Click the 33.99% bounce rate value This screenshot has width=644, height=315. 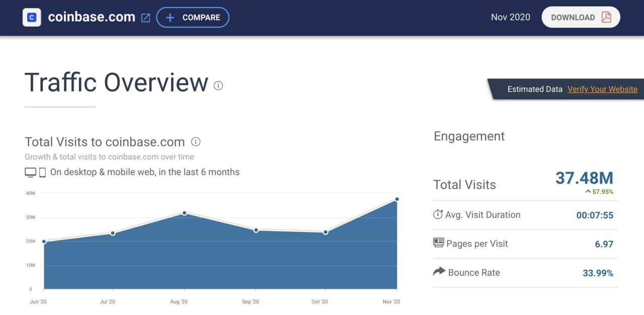pyautogui.click(x=598, y=273)
